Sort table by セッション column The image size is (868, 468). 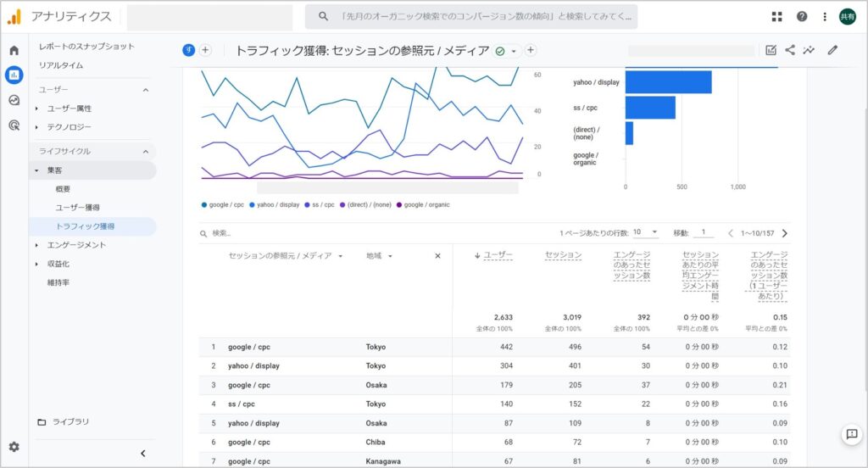563,254
